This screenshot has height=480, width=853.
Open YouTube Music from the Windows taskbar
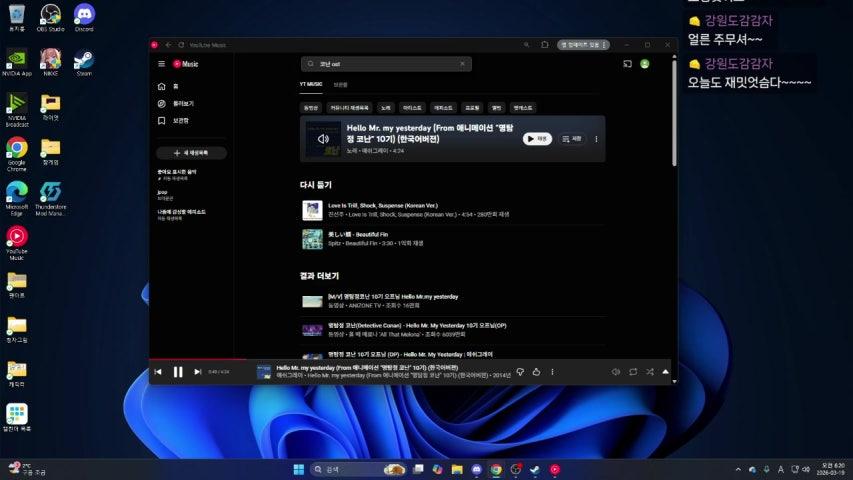tap(555, 469)
